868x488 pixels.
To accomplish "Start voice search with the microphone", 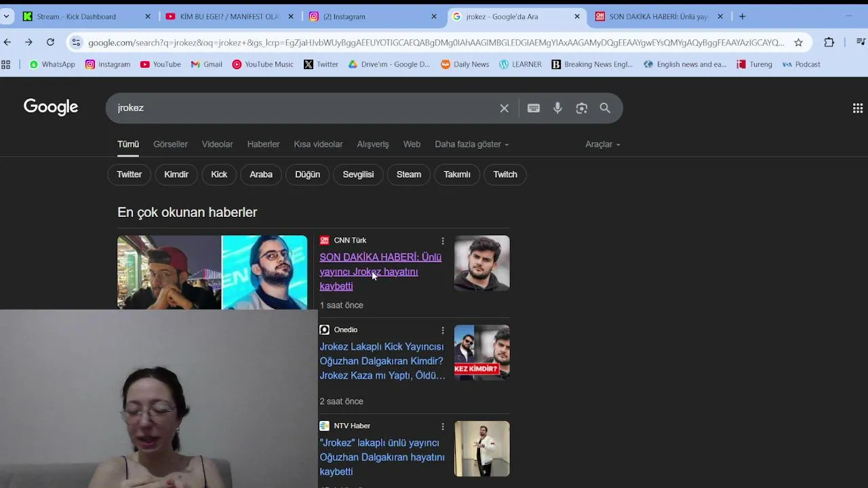I will click(557, 108).
